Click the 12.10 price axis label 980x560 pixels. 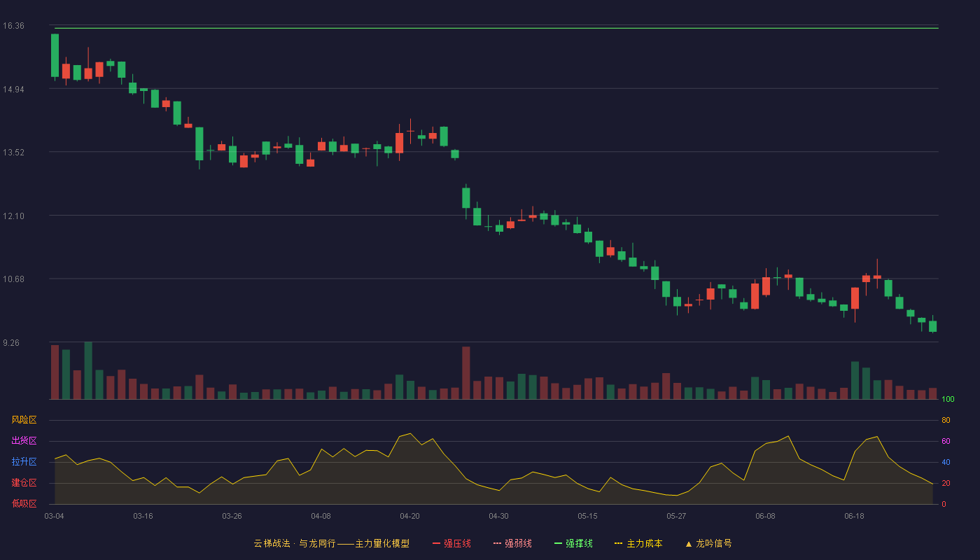[13, 216]
